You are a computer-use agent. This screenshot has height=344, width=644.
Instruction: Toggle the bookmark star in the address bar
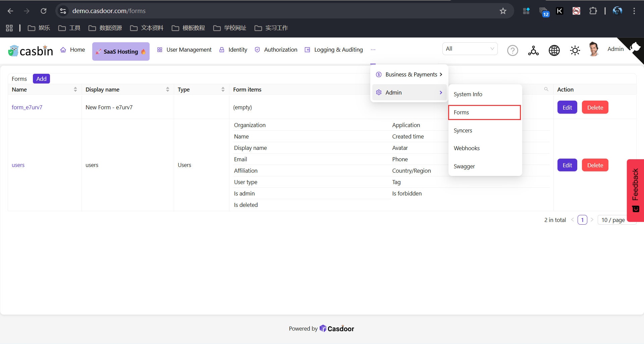(x=503, y=11)
